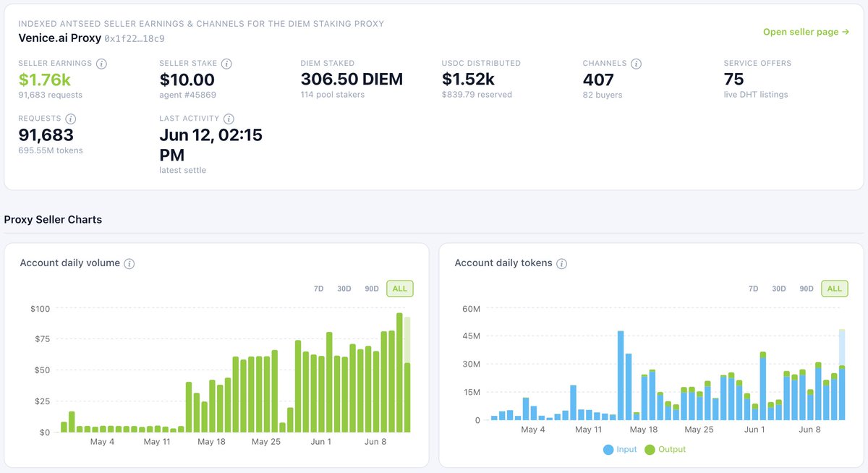Image resolution: width=868 pixels, height=473 pixels.
Task: Click the Proxy Seller Charts heading
Action: coord(53,219)
